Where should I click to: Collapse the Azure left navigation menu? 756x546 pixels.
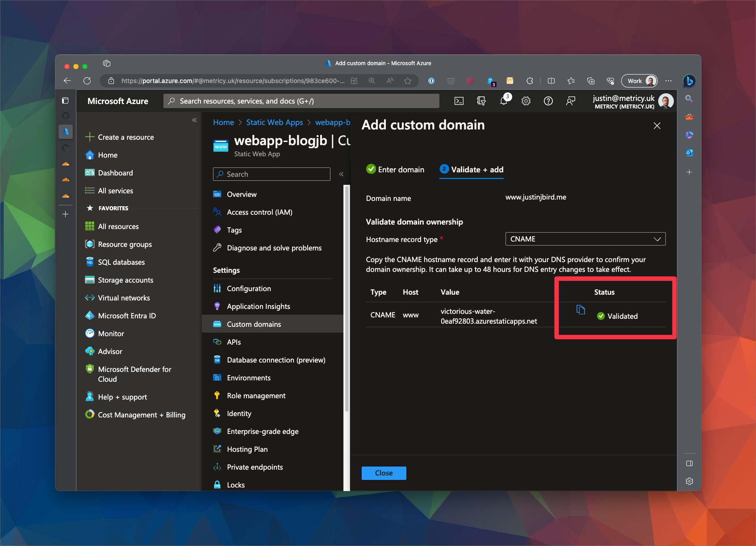194,120
